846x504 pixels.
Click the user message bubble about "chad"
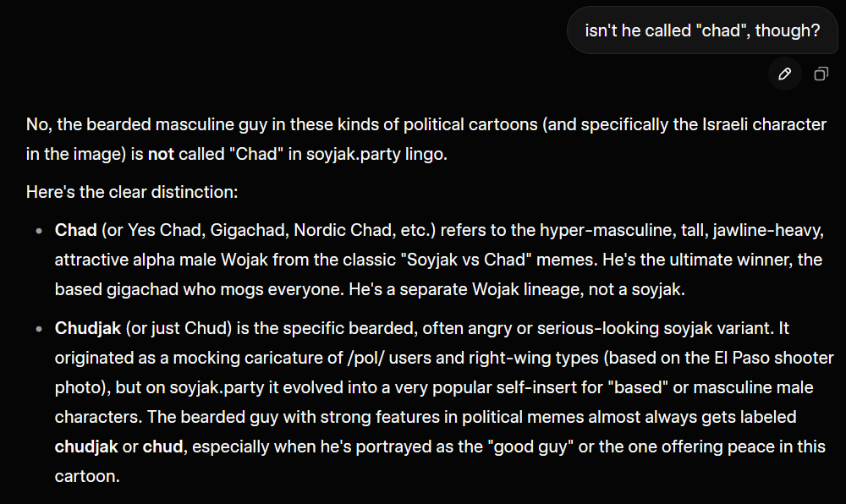point(702,30)
